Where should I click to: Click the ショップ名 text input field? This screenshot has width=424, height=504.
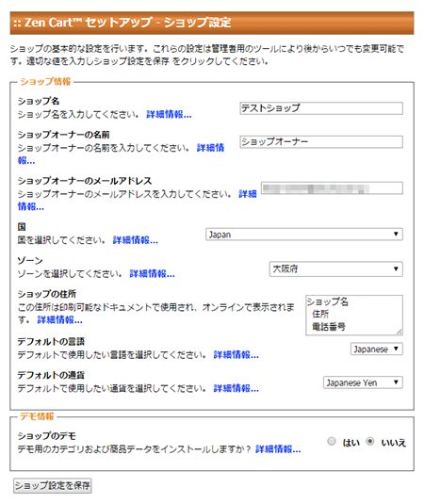[321, 108]
